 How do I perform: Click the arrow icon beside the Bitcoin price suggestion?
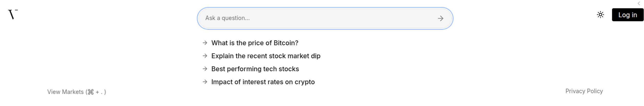point(205,43)
